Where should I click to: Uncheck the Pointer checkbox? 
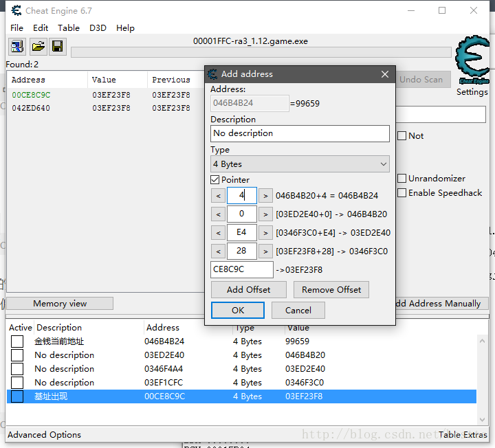(214, 180)
